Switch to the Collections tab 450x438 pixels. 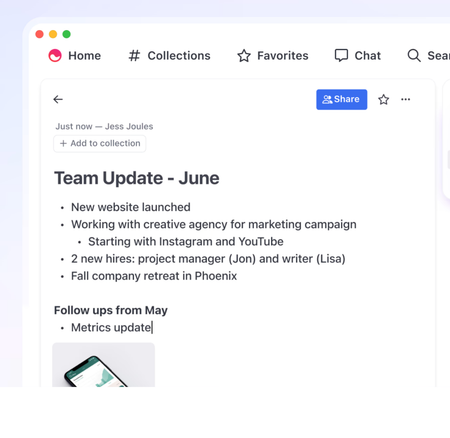(169, 56)
